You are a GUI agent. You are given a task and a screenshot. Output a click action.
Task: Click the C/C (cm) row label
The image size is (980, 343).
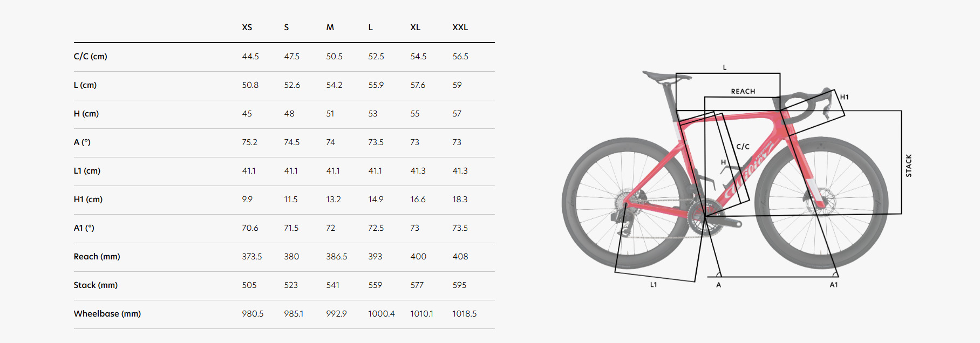click(x=91, y=57)
